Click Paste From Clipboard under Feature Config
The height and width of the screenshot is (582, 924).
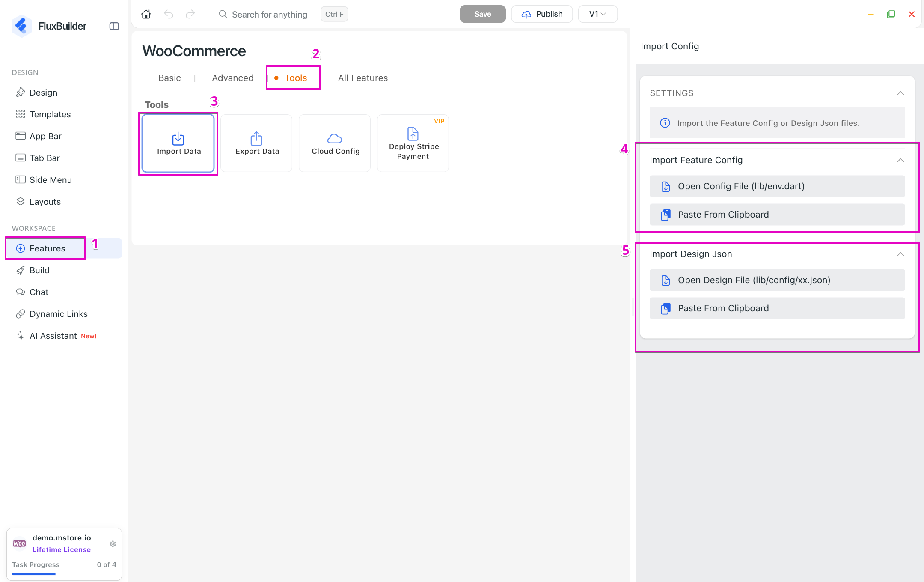[x=777, y=215]
